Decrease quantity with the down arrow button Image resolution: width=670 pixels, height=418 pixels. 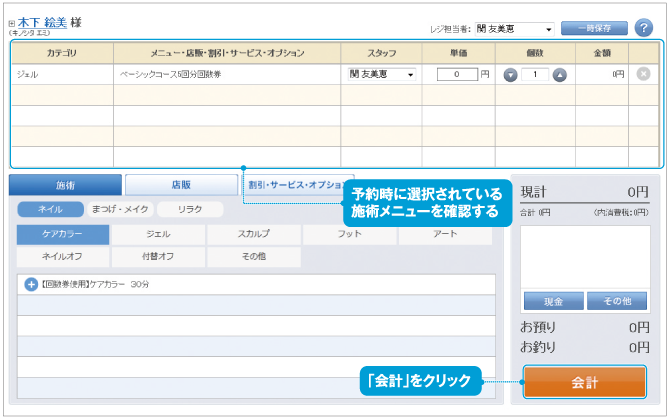click(x=510, y=74)
